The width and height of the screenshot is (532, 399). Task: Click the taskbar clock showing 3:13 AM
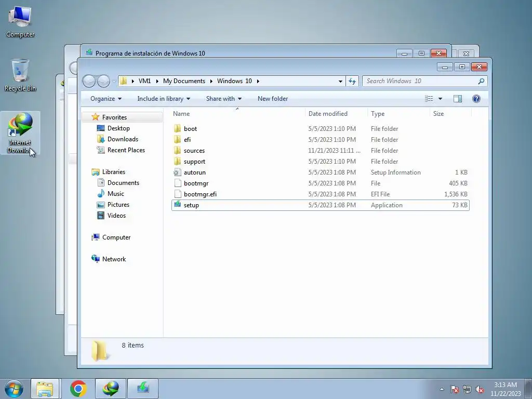(506, 389)
